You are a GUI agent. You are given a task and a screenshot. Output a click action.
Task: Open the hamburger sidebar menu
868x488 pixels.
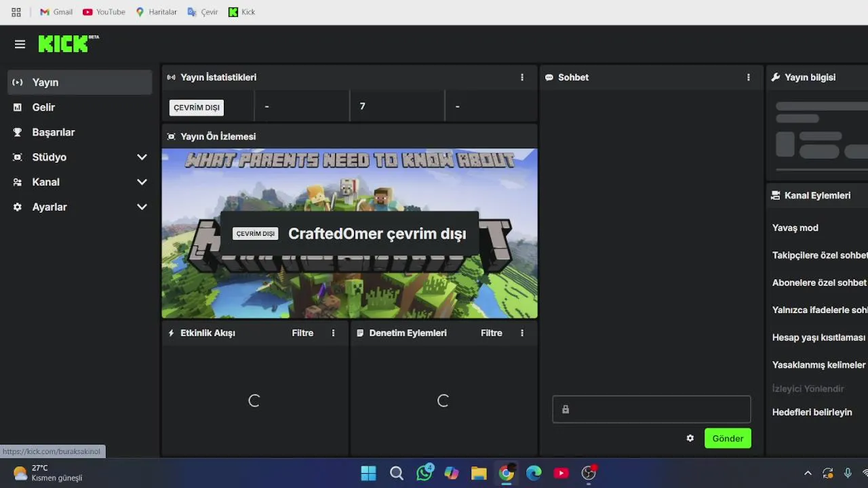(20, 44)
